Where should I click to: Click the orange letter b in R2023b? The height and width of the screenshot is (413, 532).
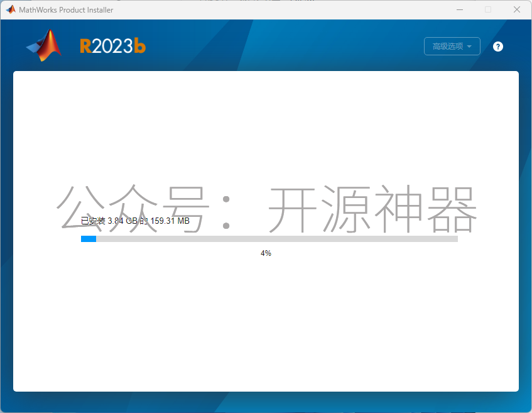(140, 46)
